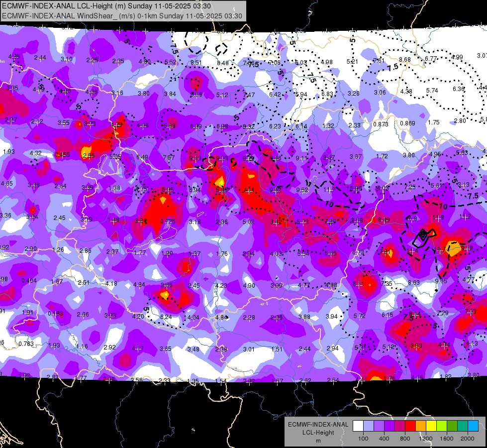Click the value '0.455' near the orange hotspot

62,154
